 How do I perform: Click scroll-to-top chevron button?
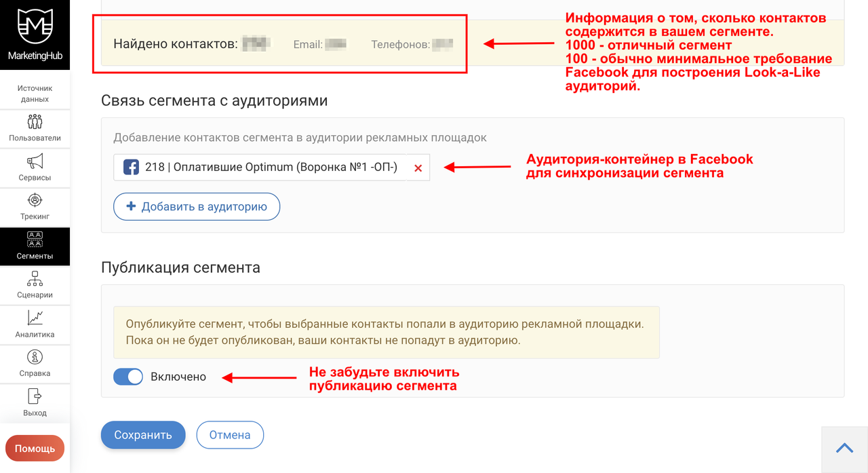tap(844, 447)
